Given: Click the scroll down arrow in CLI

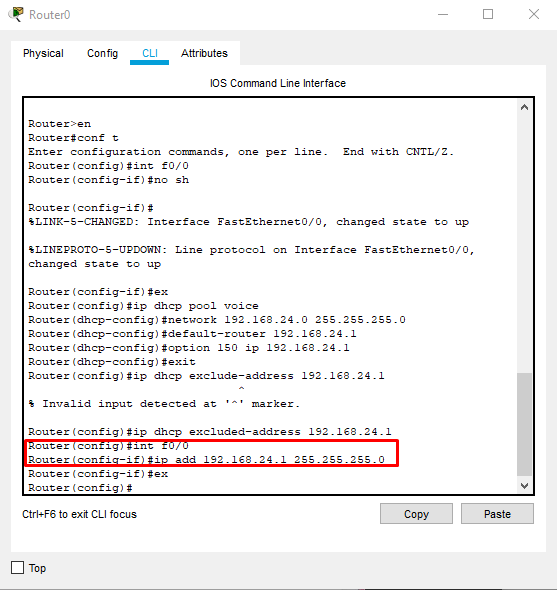Looking at the screenshot, I should pos(524,486).
